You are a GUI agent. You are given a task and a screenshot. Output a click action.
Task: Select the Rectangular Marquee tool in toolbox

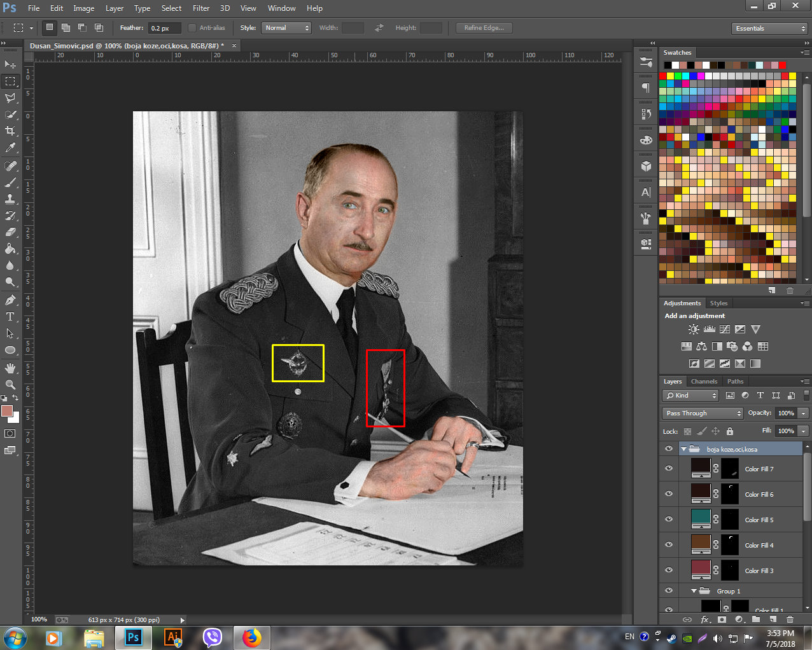click(10, 81)
